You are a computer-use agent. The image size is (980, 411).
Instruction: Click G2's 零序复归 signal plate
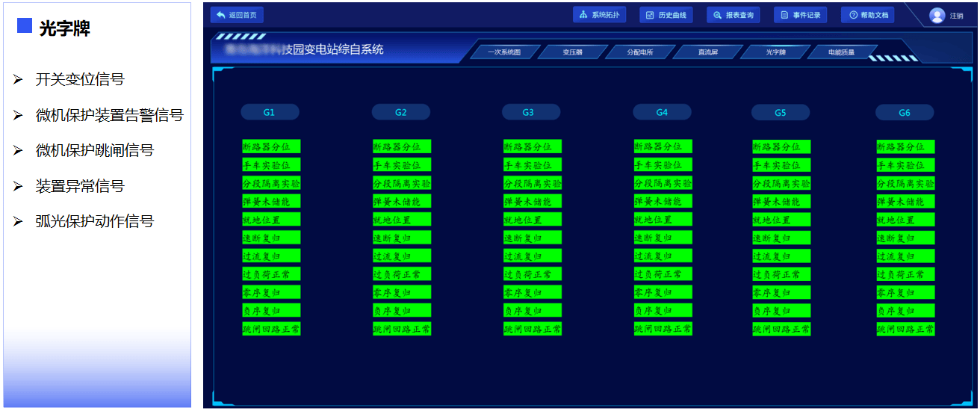click(402, 292)
